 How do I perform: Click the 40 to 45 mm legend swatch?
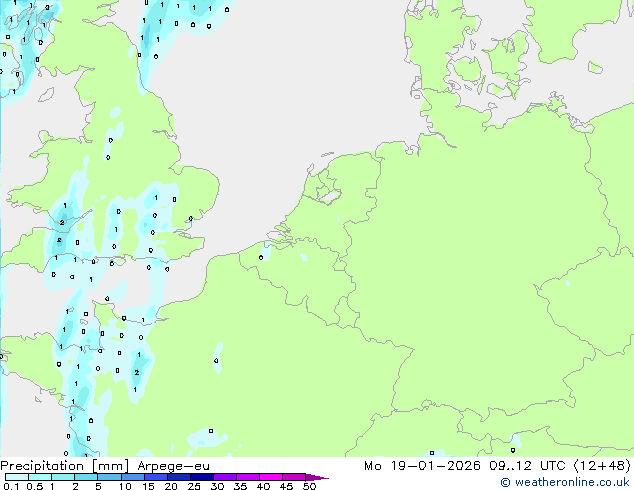(x=271, y=477)
